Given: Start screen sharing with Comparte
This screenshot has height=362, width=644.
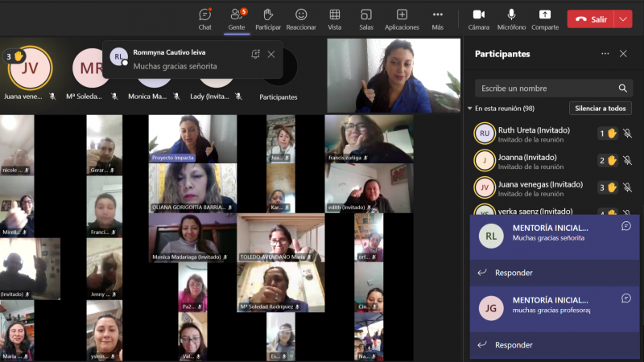Looking at the screenshot, I should 545,19.
